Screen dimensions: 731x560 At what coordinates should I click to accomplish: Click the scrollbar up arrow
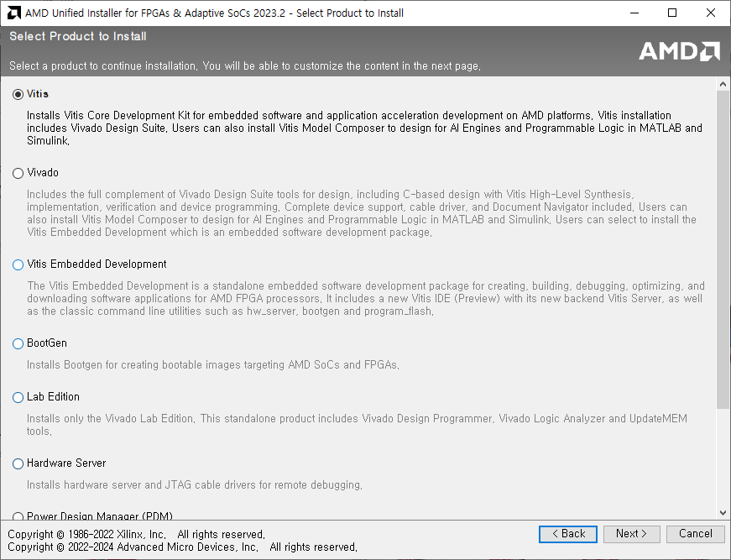(723, 84)
